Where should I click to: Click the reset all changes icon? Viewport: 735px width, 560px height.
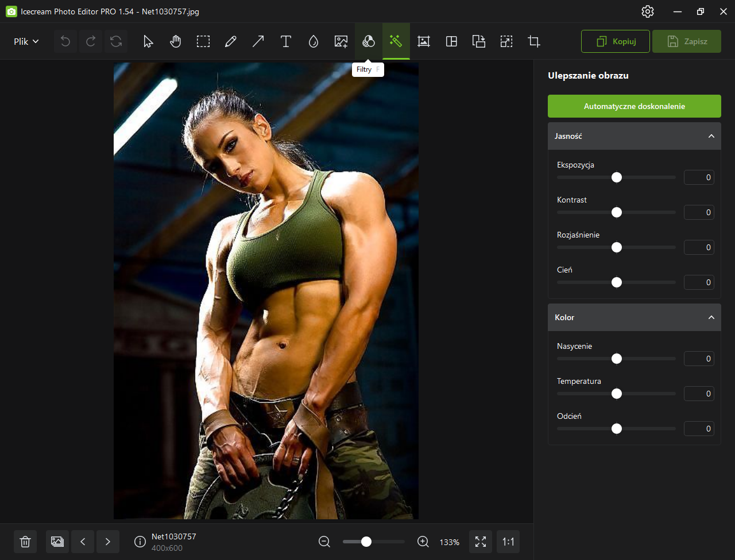coord(116,41)
